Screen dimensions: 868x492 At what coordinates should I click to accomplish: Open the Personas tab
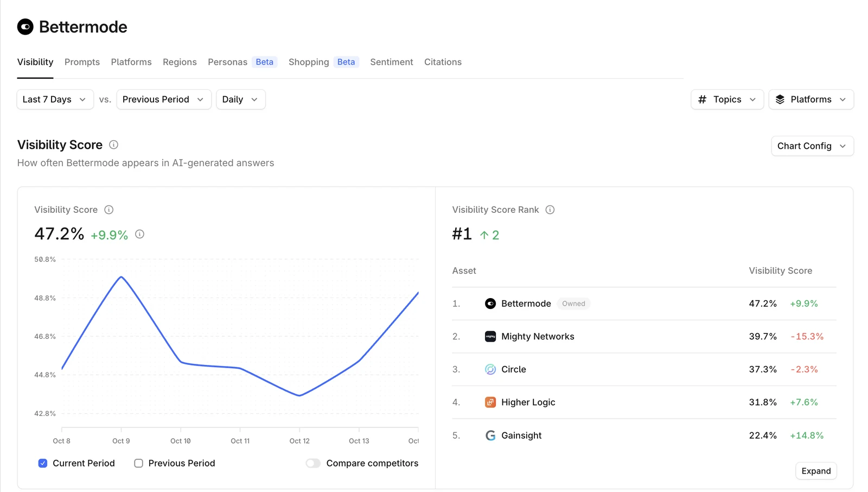(227, 62)
